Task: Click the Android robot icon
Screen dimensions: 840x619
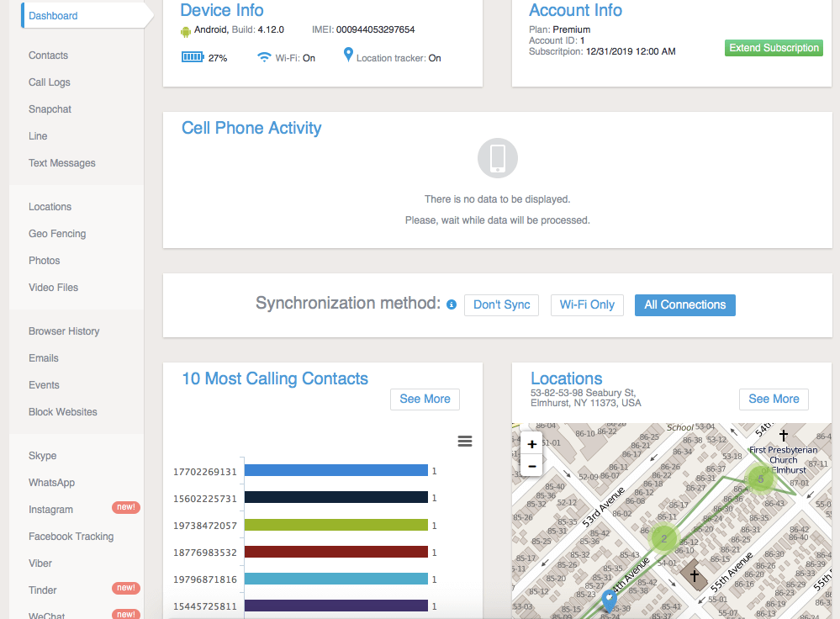Action: pos(186,31)
